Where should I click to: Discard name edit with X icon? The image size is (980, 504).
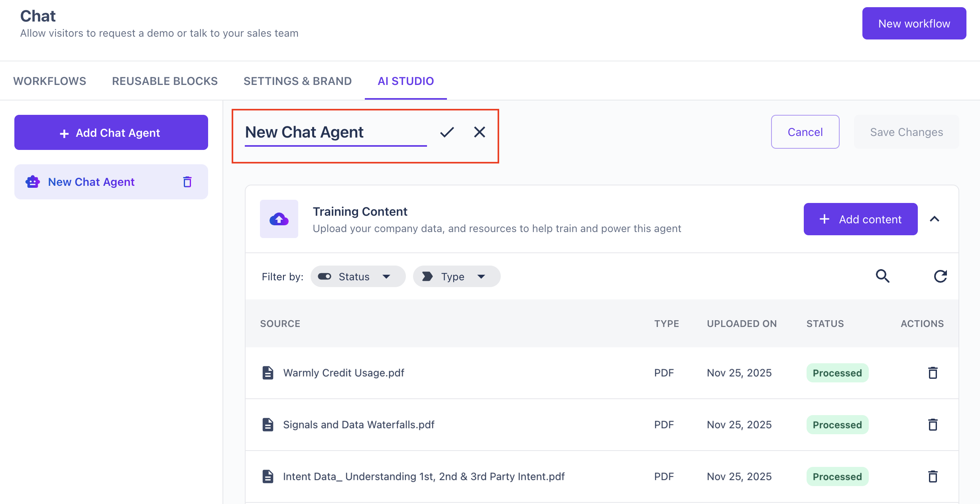coord(479,132)
